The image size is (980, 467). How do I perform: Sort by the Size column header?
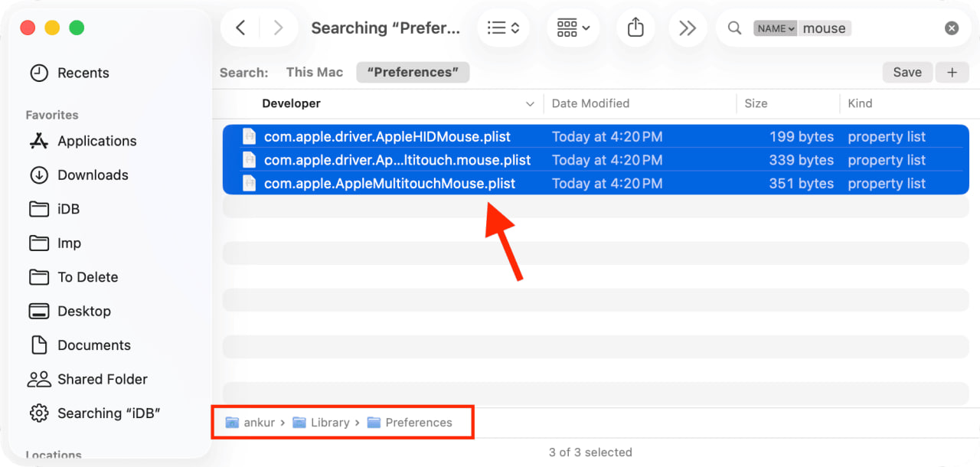pos(756,103)
